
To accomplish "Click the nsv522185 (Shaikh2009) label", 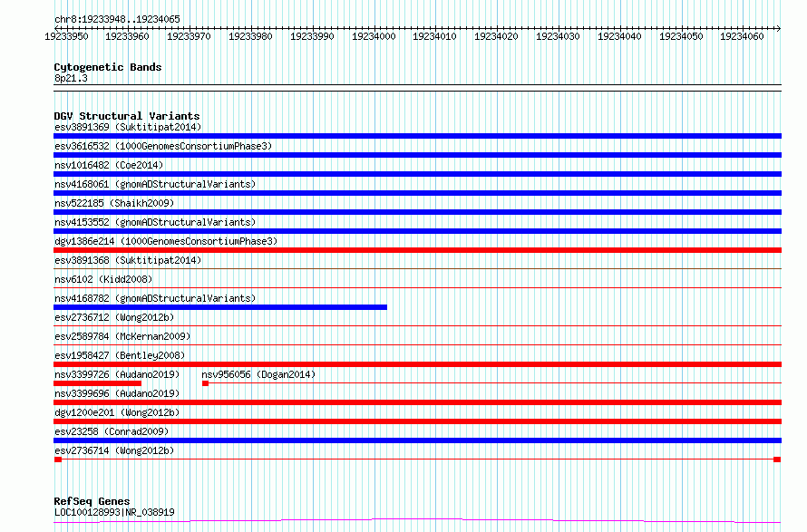I will tap(114, 203).
